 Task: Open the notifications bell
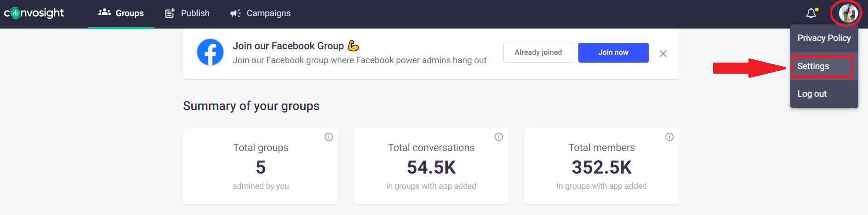pyautogui.click(x=812, y=13)
